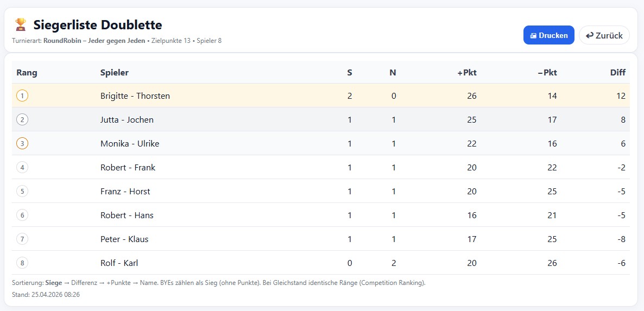Screen dimensions: 644x311
Task: Click the Rolf - Karl team entry
Action: click(119, 263)
